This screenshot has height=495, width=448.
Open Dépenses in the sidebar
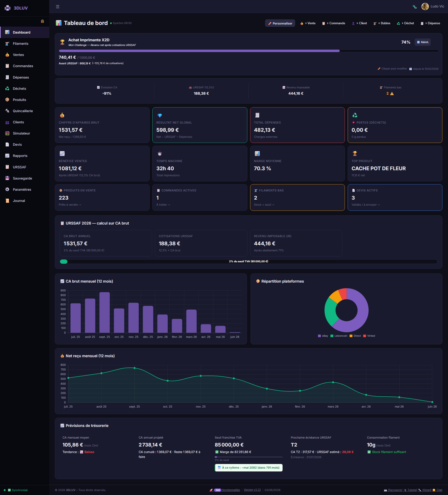tap(24, 77)
